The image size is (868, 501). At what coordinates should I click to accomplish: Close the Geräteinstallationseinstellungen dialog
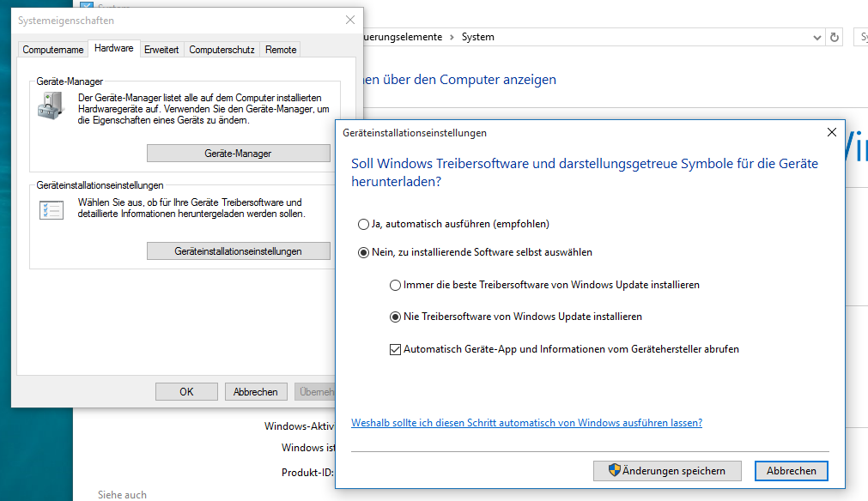(x=831, y=132)
